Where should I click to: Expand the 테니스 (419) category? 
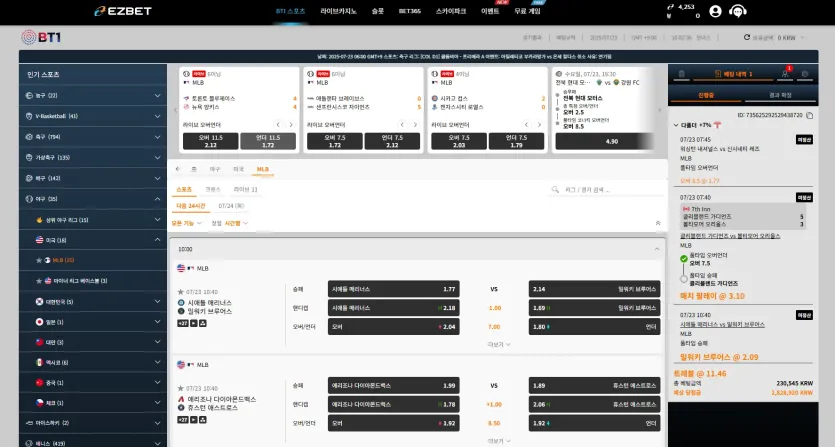pos(93,443)
